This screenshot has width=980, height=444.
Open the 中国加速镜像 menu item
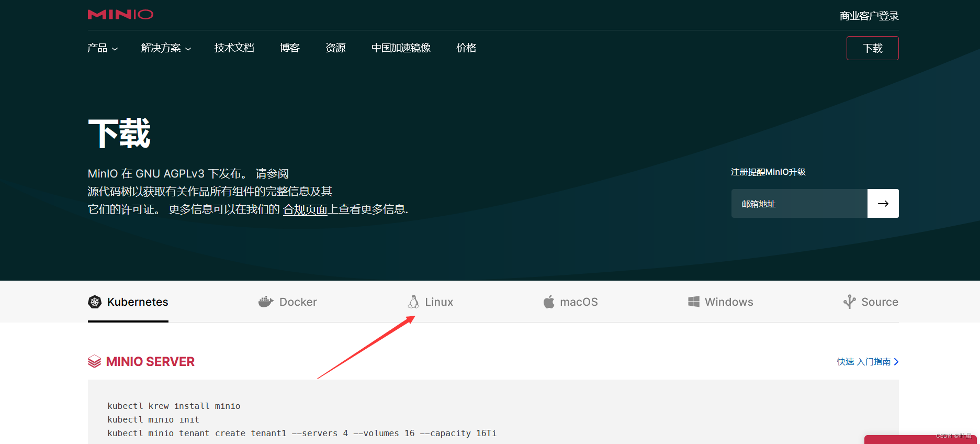401,48
